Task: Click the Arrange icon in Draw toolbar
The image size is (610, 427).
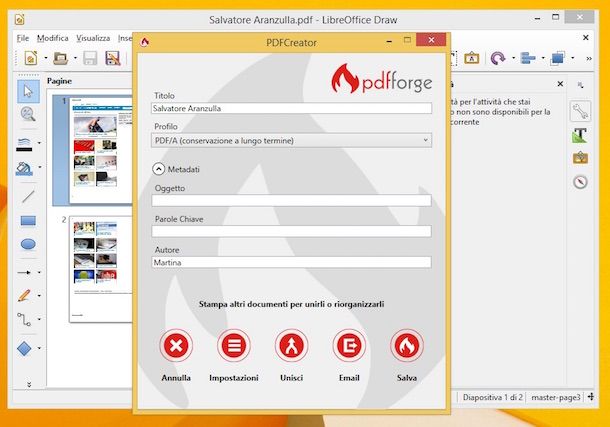Action: tap(557, 58)
